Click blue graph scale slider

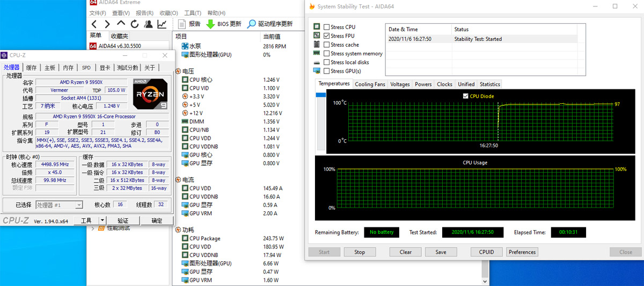point(320,95)
